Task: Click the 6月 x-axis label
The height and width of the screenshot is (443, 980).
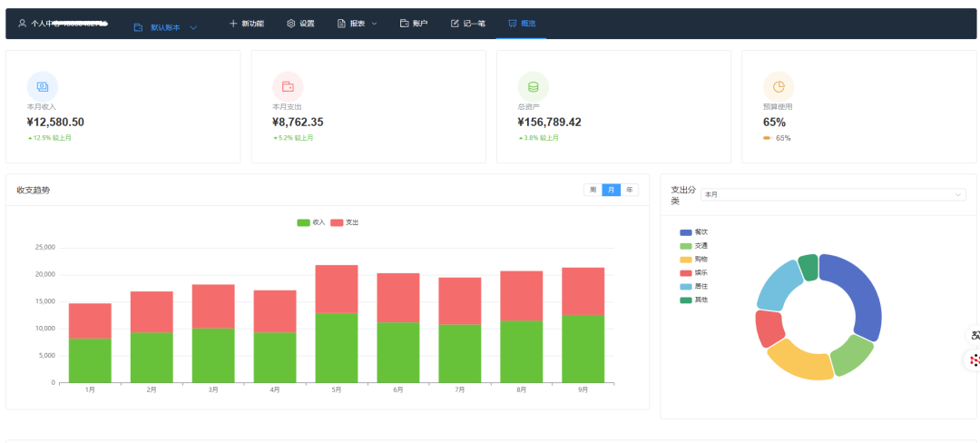Action: [398, 389]
